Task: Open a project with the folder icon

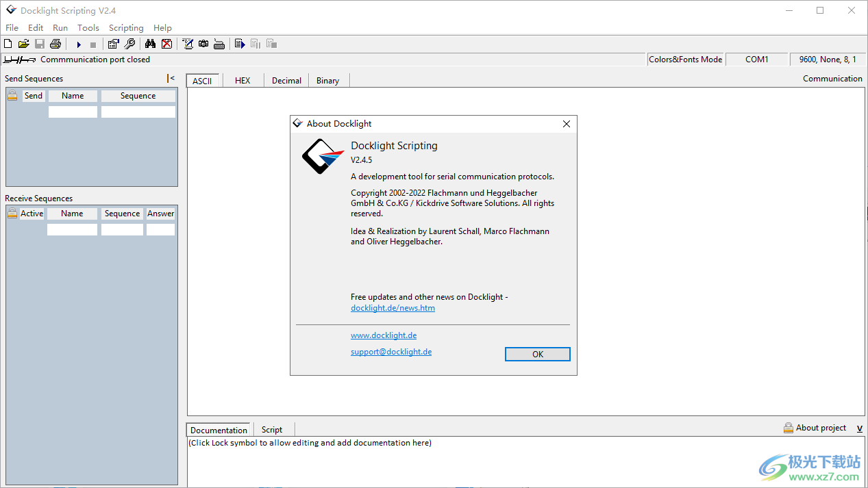Action: (23, 44)
